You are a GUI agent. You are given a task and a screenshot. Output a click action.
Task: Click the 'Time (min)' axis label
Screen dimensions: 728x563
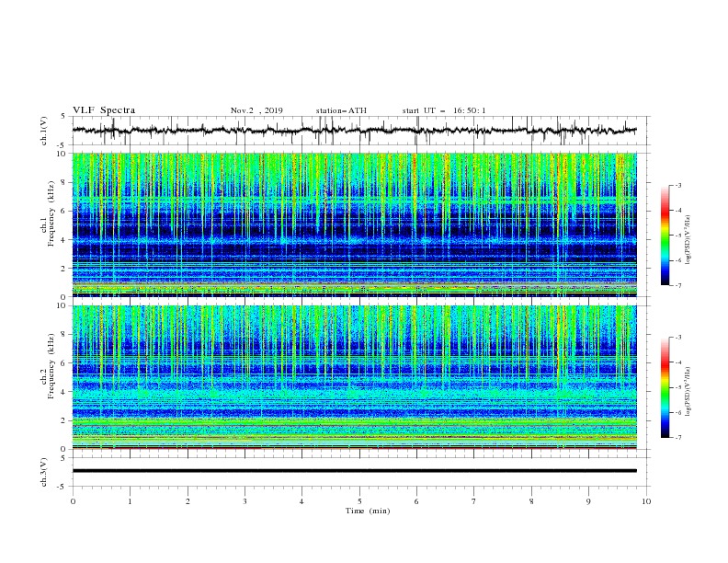point(368,511)
